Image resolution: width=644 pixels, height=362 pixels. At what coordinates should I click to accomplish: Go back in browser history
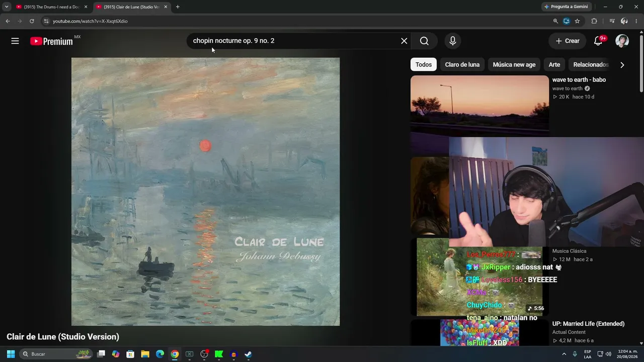click(x=8, y=21)
